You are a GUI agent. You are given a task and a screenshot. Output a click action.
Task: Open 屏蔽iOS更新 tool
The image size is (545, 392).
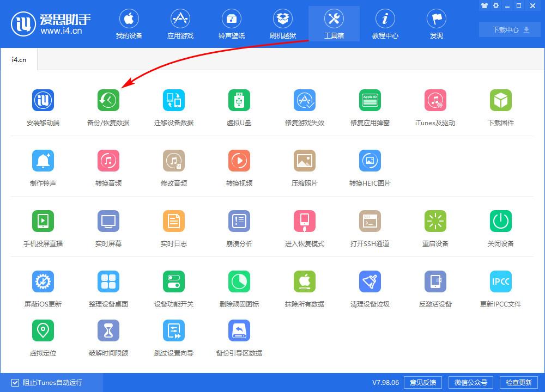coord(43,281)
